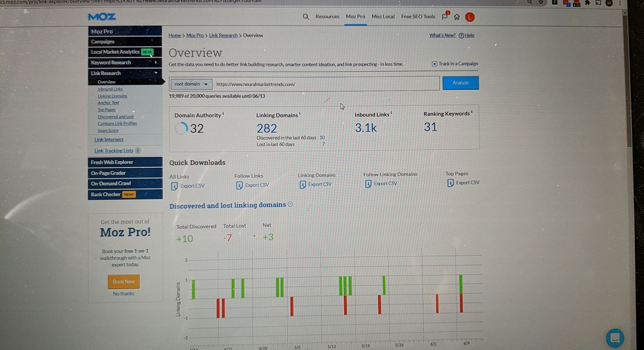Open sidebar Top Pages link
This screenshot has height=350, width=644.
(107, 110)
